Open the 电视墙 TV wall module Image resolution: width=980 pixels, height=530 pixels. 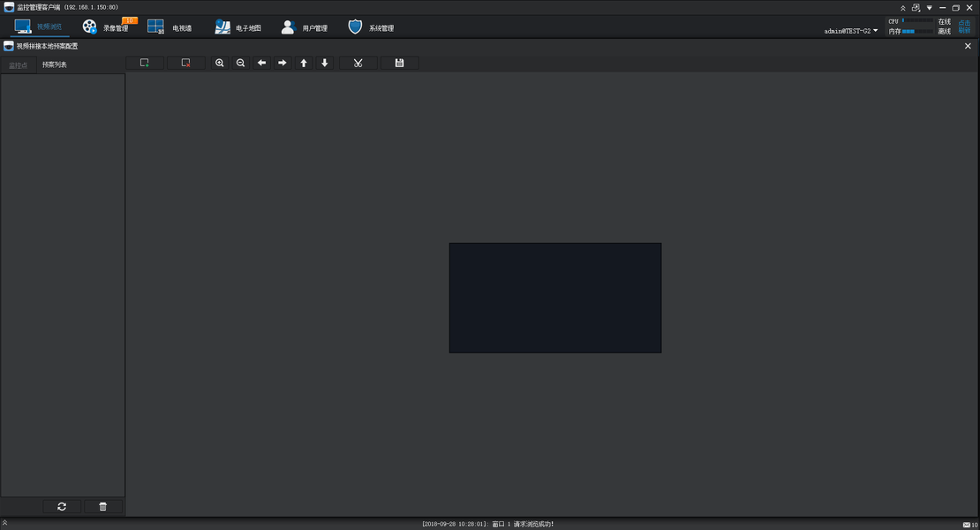[x=170, y=27]
